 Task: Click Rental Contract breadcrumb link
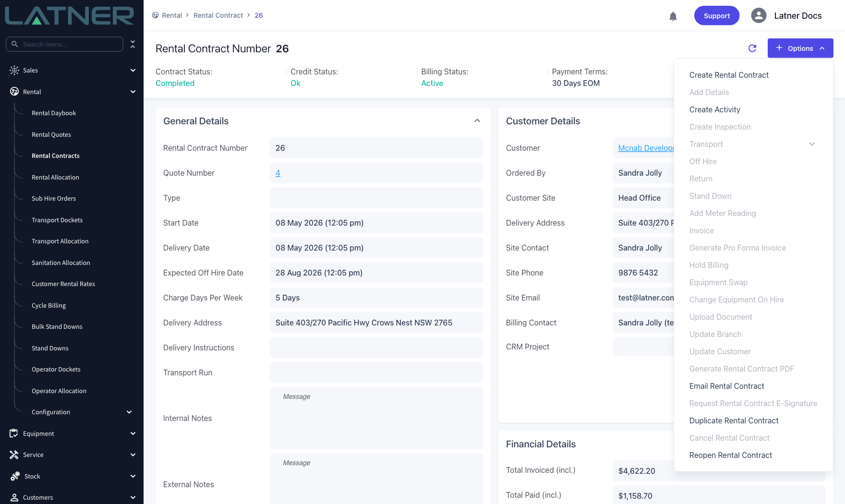(x=218, y=15)
